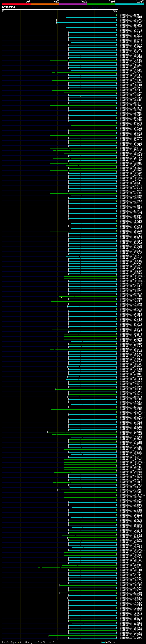
Task: Open hit UniRef100_Q6MNU8
Action: [x=131, y=565]
